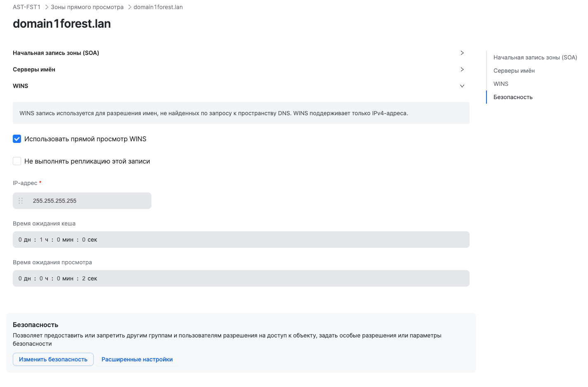The height and width of the screenshot is (387, 588).
Task: Expand the Серверы имён section chevron
Action: [x=462, y=69]
